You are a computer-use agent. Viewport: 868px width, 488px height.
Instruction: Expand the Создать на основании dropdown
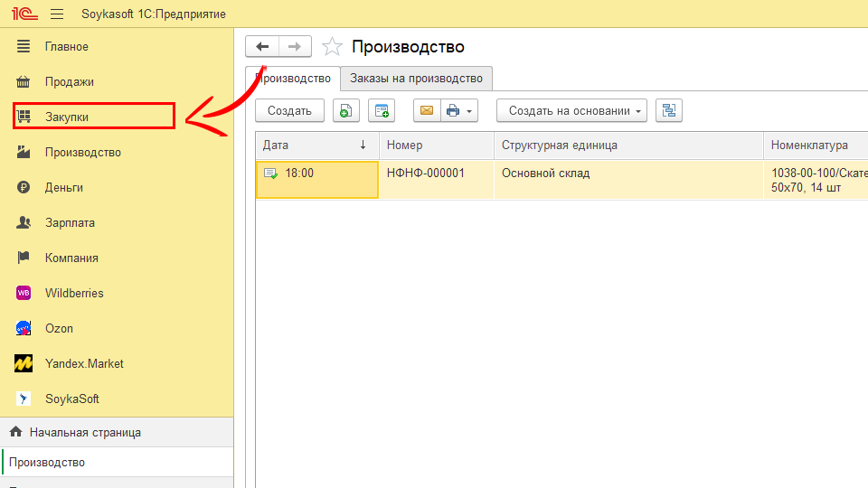pyautogui.click(x=571, y=111)
